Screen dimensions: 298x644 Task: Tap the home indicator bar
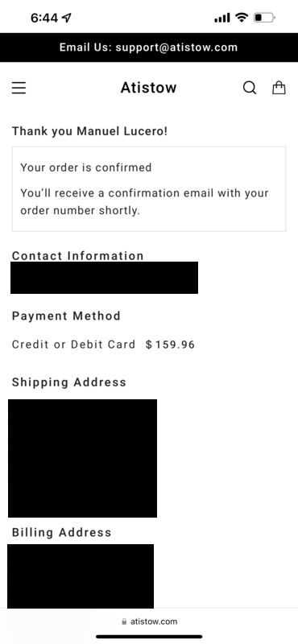click(x=149, y=637)
